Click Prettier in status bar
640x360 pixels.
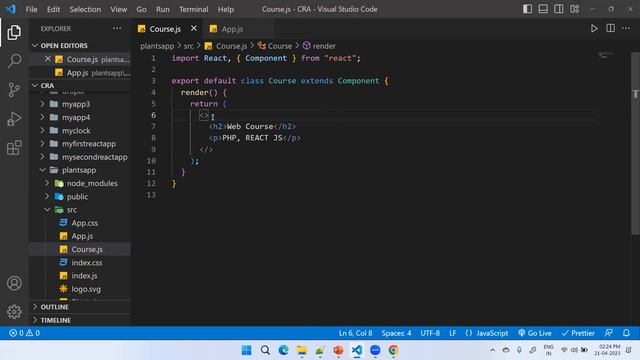(578, 333)
